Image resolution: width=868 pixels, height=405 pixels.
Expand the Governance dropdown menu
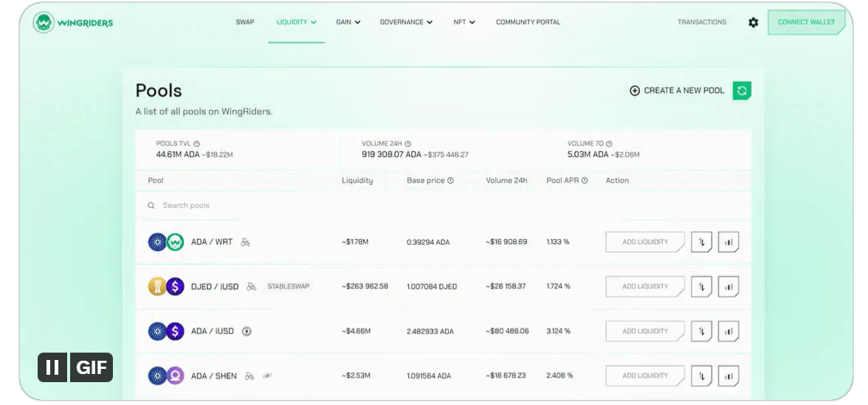(406, 22)
